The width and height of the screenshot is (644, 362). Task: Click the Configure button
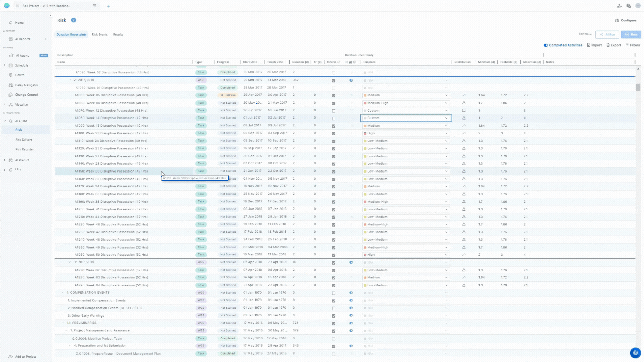tap(626, 20)
